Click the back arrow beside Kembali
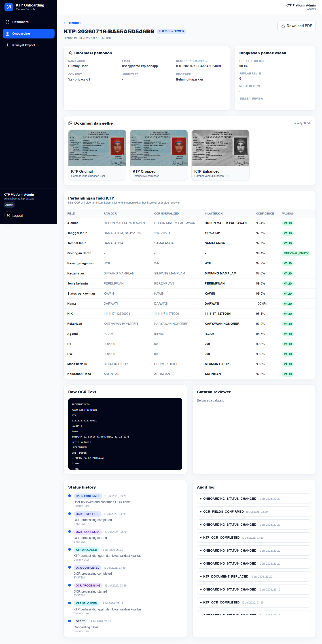This screenshot has width=322, height=644. click(x=65, y=23)
